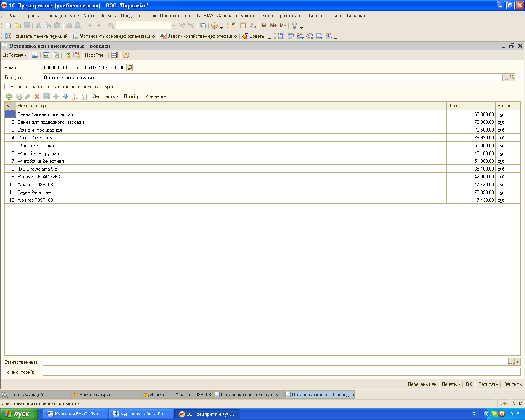Open the Действия dropdown menu

[15, 55]
